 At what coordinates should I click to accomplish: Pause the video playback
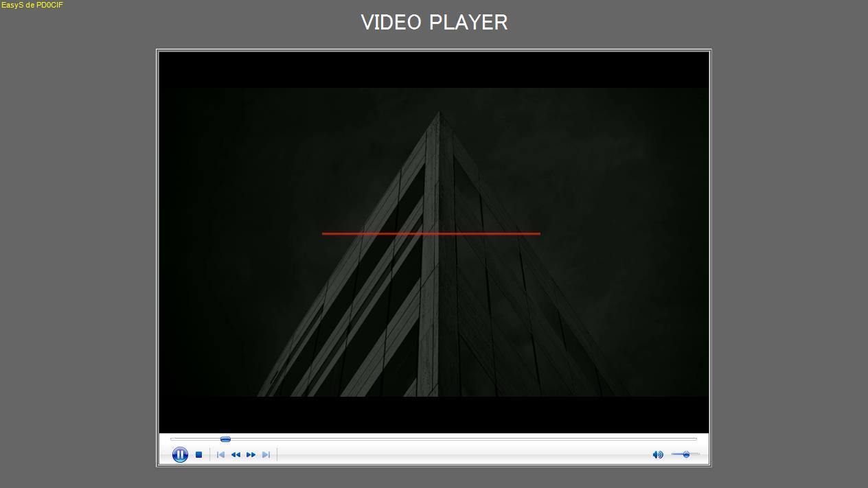(180, 454)
